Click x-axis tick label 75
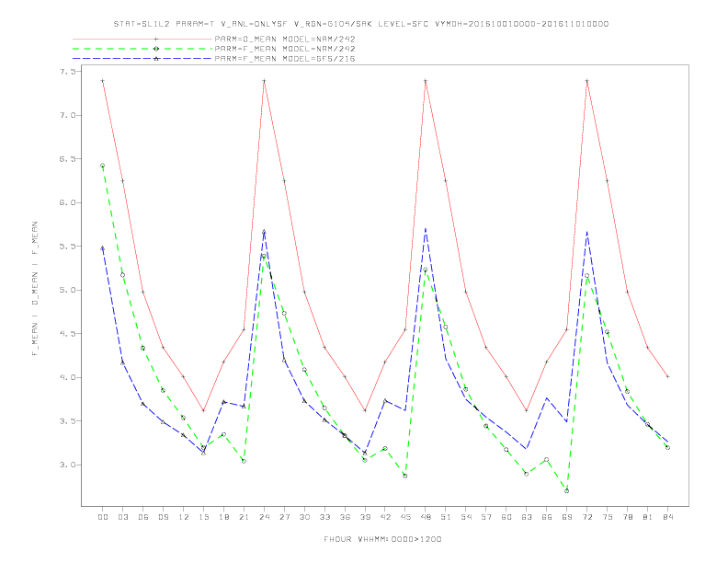Viewport: 728px width, 563px height. pyautogui.click(x=608, y=517)
